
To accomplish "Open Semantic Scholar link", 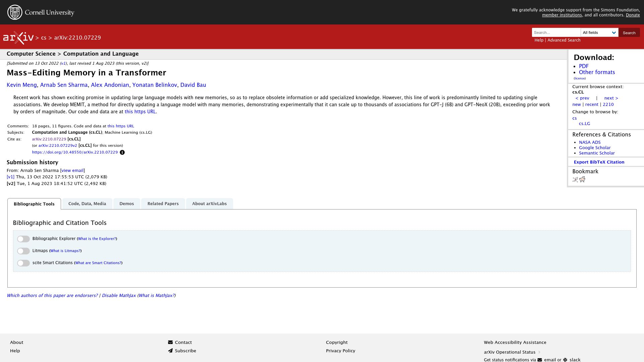I will [x=597, y=153].
